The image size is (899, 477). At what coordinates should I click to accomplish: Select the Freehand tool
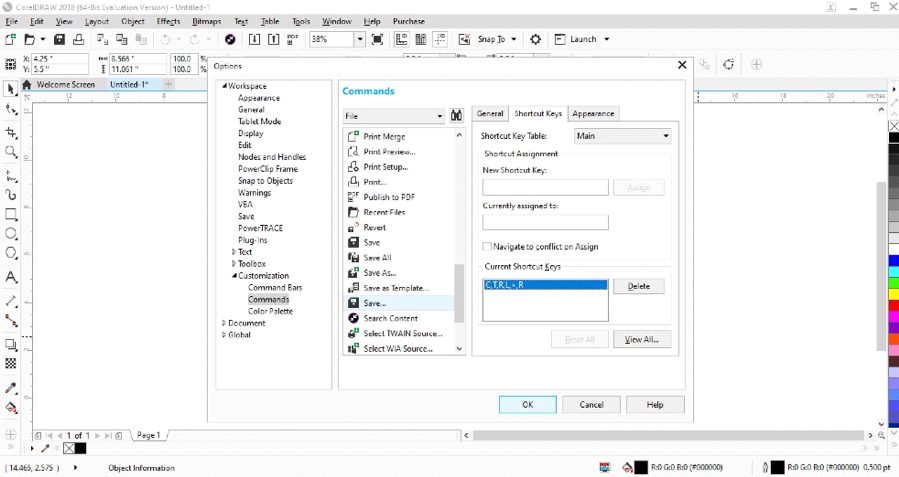(x=10, y=175)
